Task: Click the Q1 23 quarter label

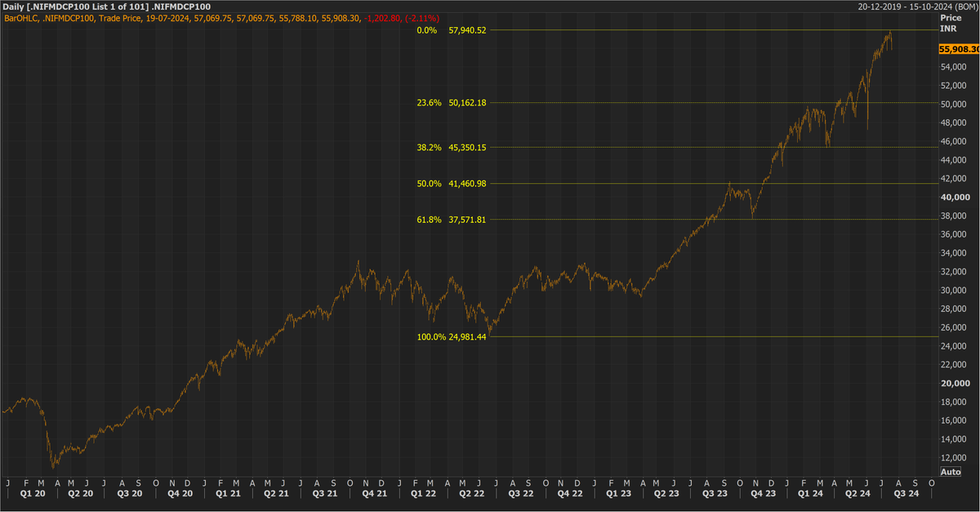Action: tap(618, 493)
